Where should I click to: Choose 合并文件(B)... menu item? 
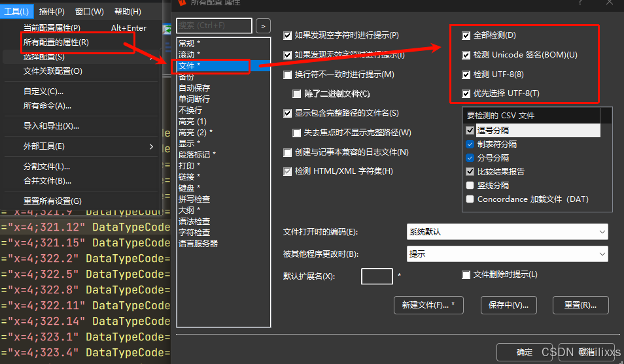[81, 181]
